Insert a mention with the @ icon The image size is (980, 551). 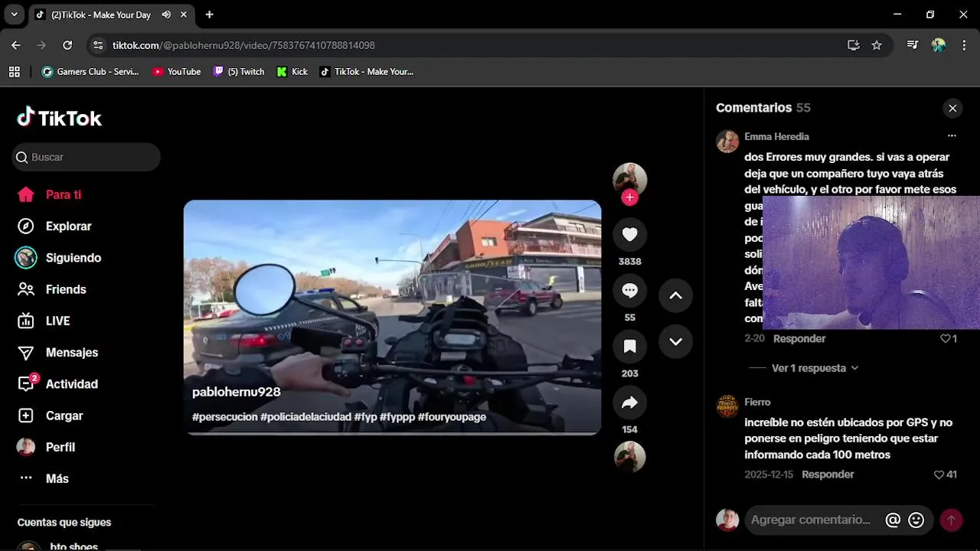point(893,520)
